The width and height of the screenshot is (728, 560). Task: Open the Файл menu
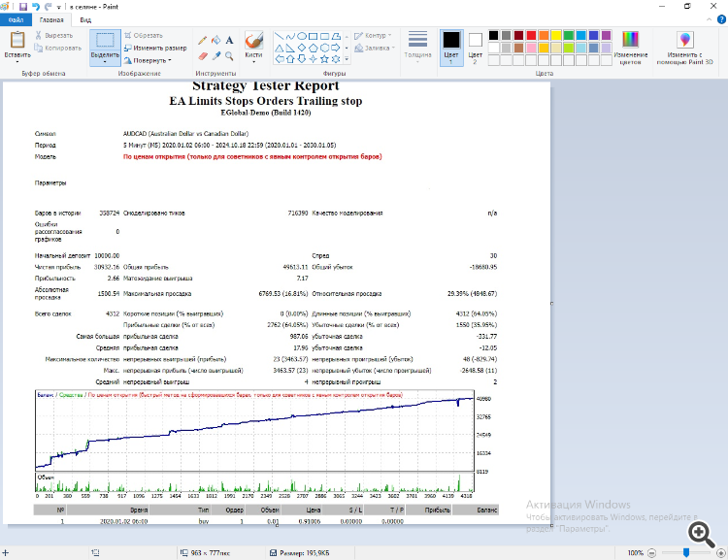[16, 20]
